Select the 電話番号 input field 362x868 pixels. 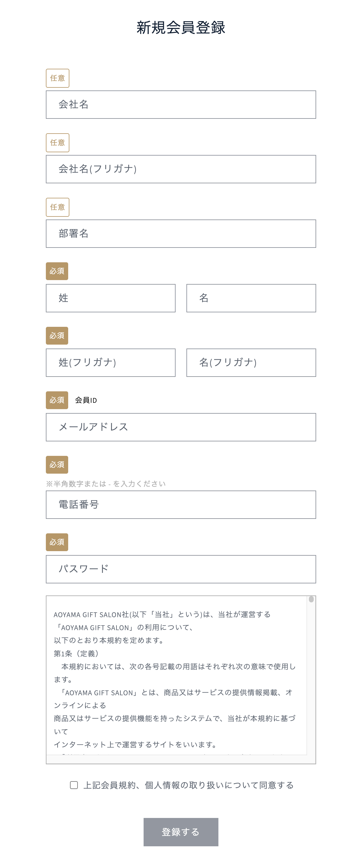(181, 504)
